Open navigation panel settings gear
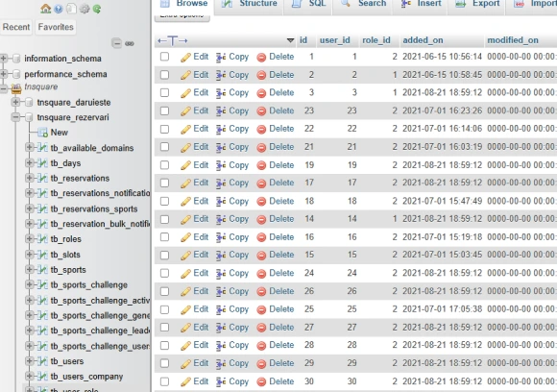The height and width of the screenshot is (392, 557). coord(85,9)
